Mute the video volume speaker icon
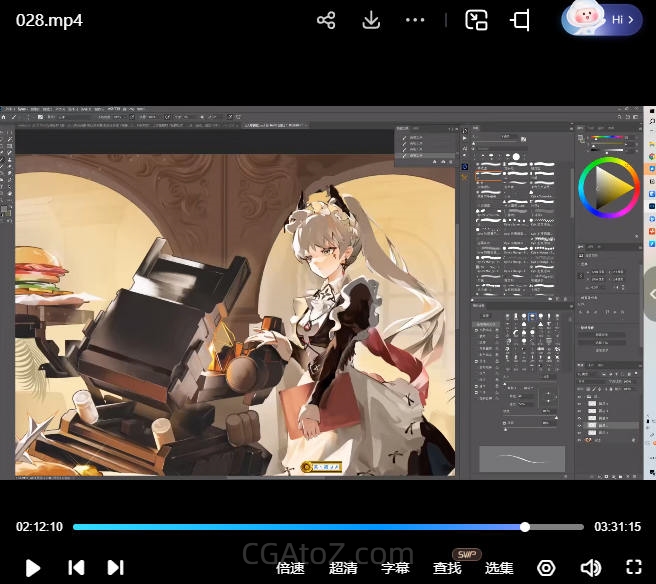656x584 pixels. pos(590,568)
